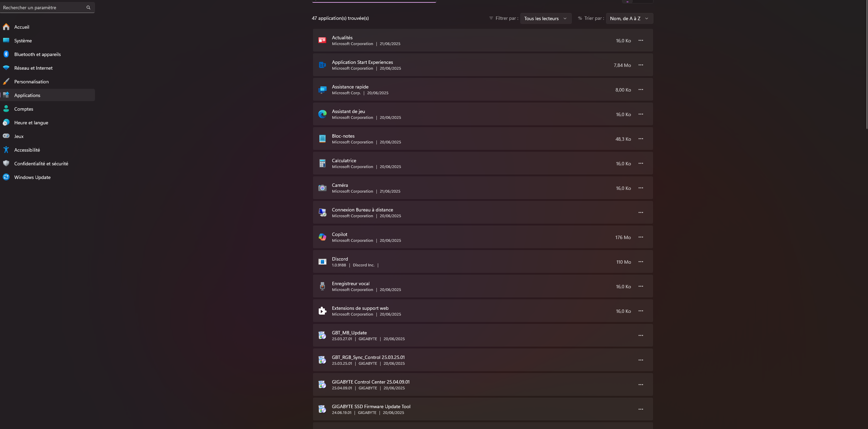Open more options for Calculatrice

[x=640, y=163]
